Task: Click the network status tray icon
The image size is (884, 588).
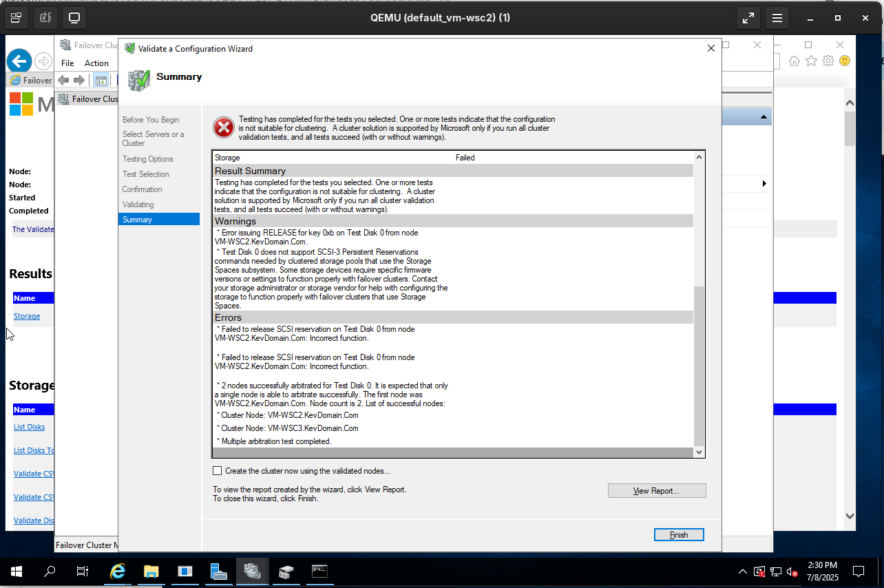Action: 776,571
